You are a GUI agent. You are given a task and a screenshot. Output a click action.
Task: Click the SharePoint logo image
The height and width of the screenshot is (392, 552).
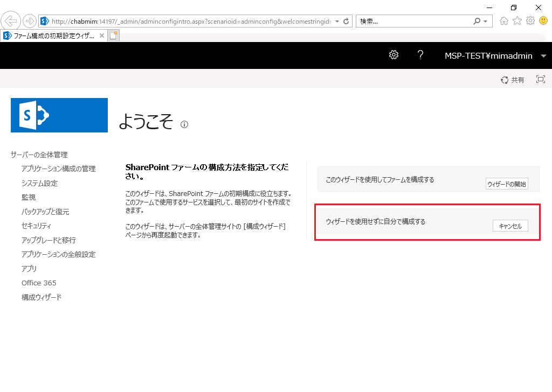coord(59,115)
